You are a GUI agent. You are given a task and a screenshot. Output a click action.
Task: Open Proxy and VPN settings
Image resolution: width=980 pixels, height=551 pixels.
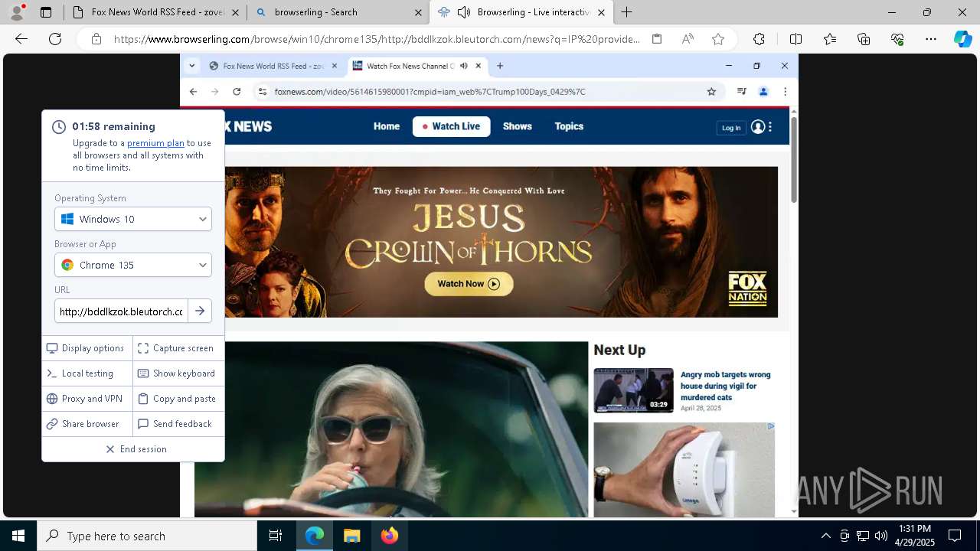coord(87,399)
